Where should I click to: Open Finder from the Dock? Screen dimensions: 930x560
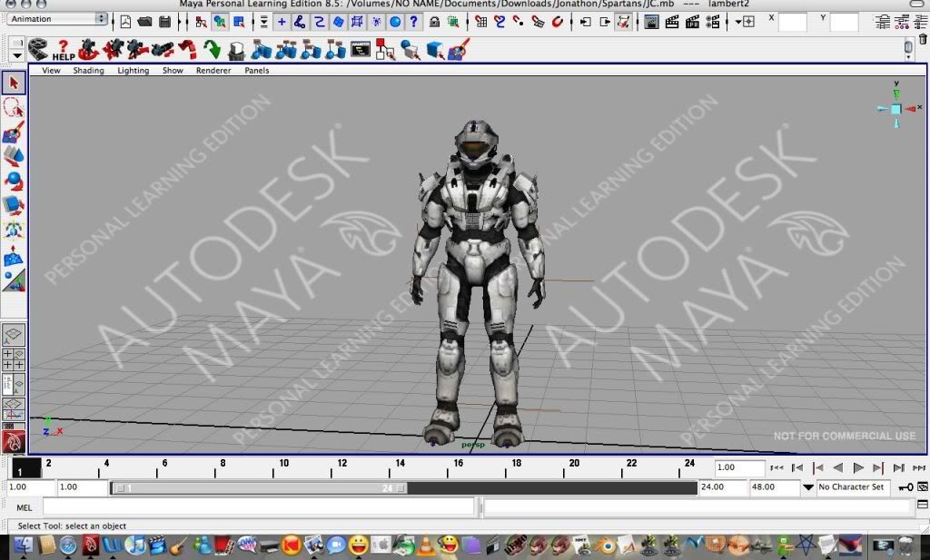coord(23,545)
